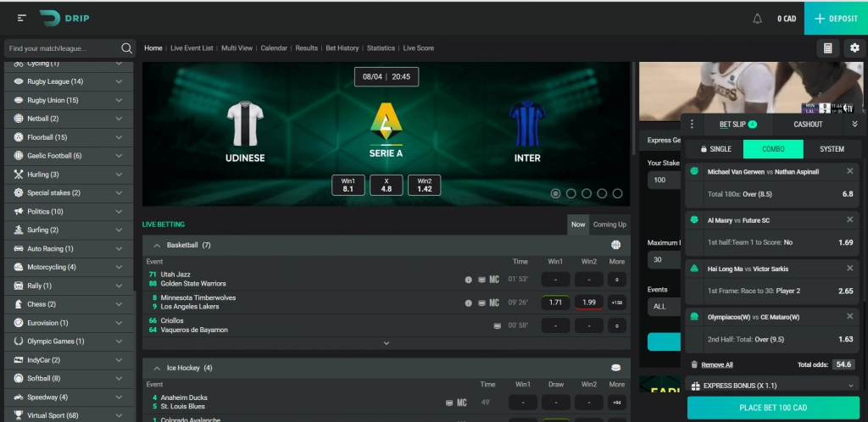
Task: Click the DEPOSIT button
Action: pos(836,19)
